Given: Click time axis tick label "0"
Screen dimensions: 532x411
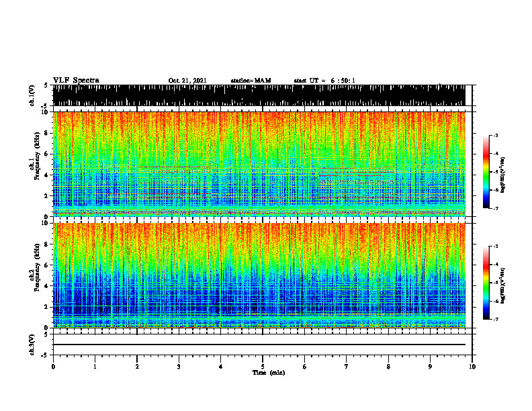Looking at the screenshot, I should (53, 367).
